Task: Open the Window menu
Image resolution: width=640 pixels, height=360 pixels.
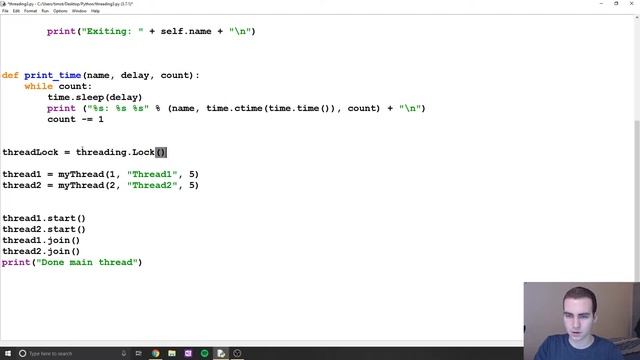Action: [79, 11]
